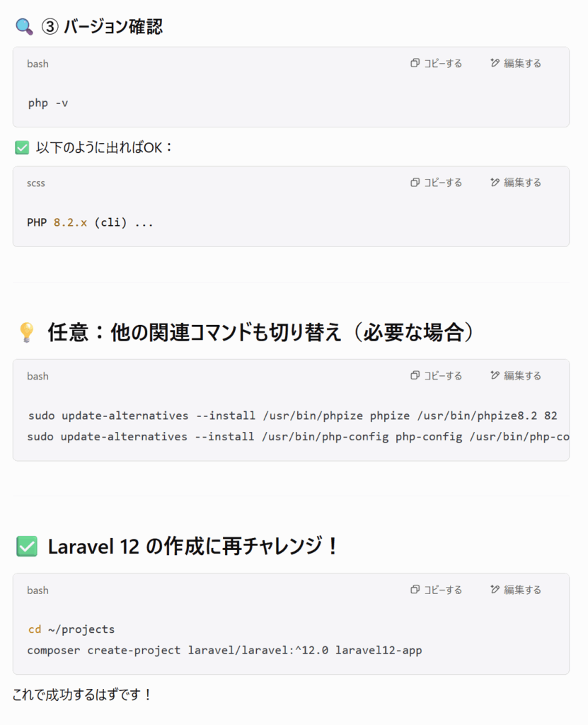
Task: Click edit pencil icon in update-alternatives block
Action: coord(495,375)
